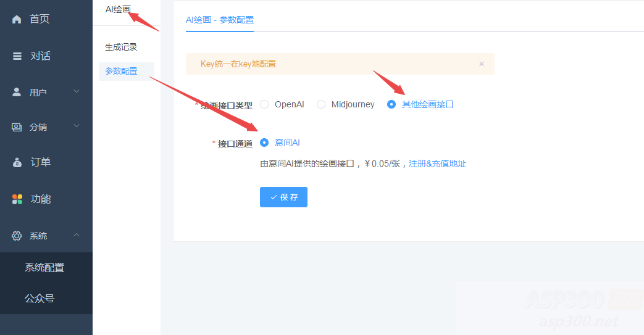Select the OpenAI radio option
Viewport: 644px width, 335px height.
click(264, 104)
